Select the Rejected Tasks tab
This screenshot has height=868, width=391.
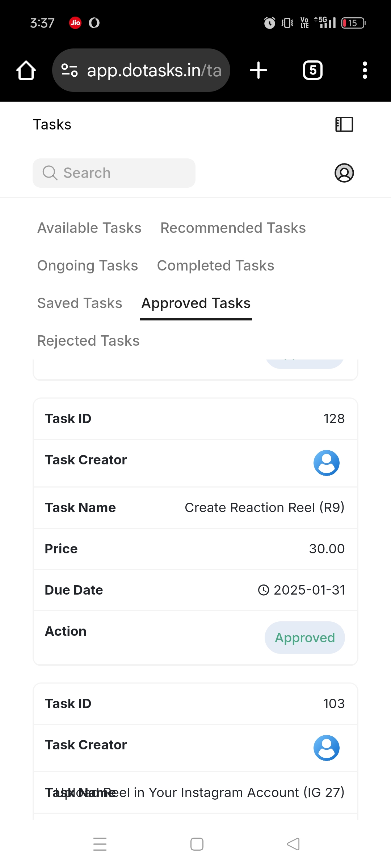point(88,341)
